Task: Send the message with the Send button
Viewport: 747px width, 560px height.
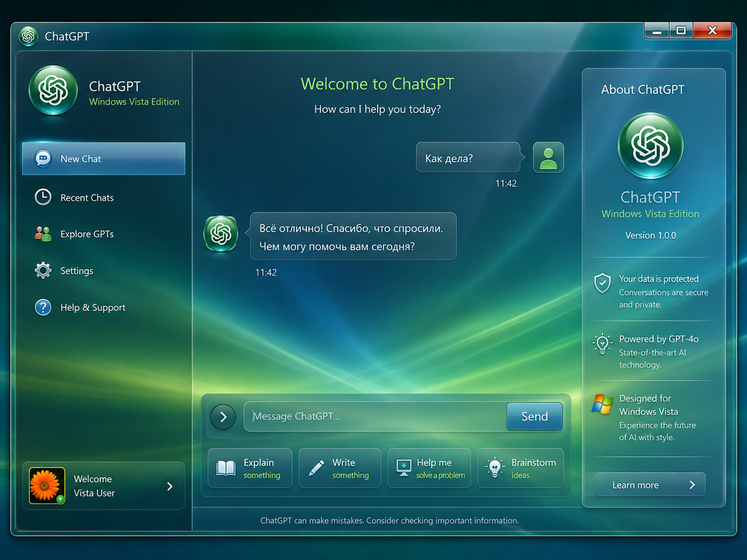Action: 534,417
